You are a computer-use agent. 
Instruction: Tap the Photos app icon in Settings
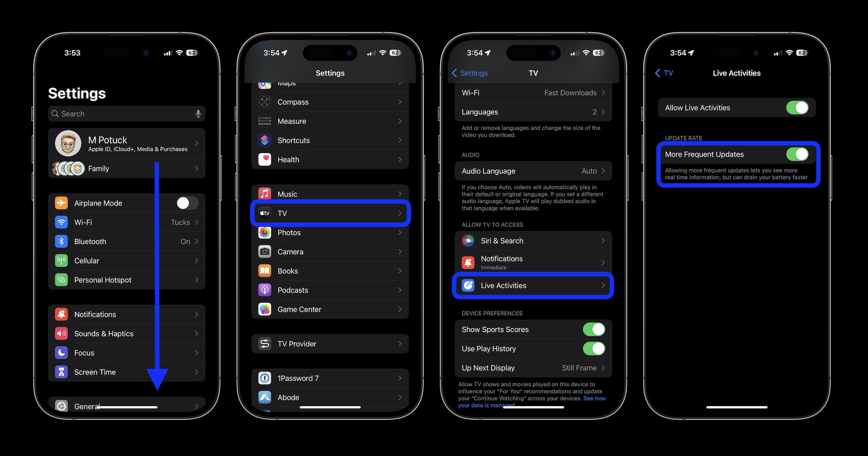coord(264,232)
